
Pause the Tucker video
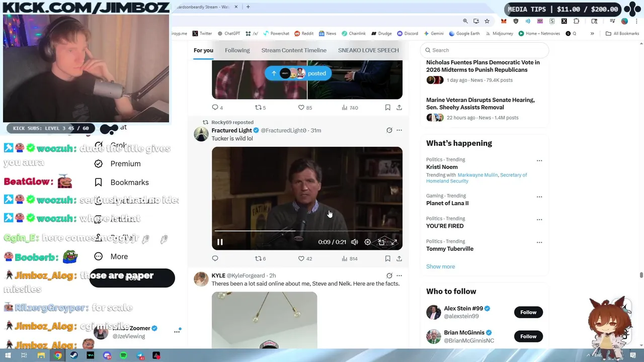(220, 242)
